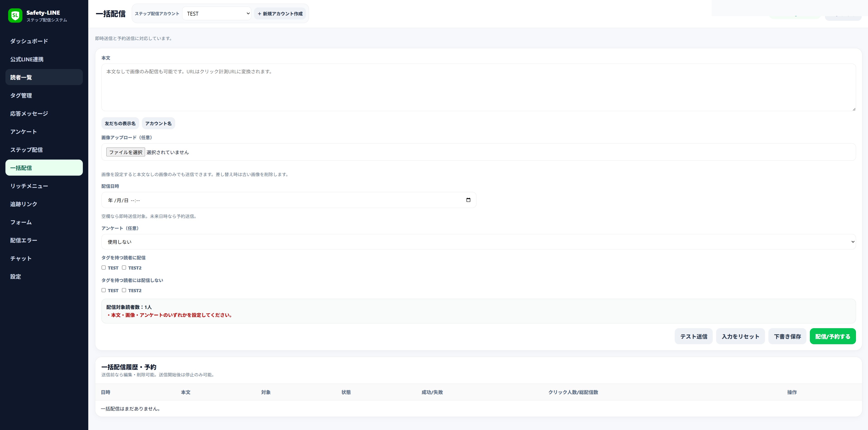Go to 公式LINE連携 page
Viewport: 868px width, 430px height.
tap(44, 59)
